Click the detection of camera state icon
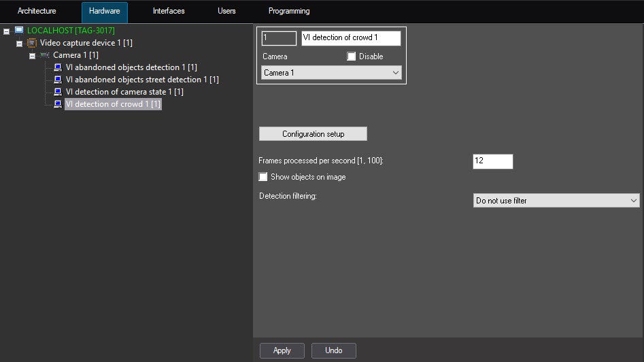Image resolution: width=644 pixels, height=362 pixels. click(x=58, y=92)
